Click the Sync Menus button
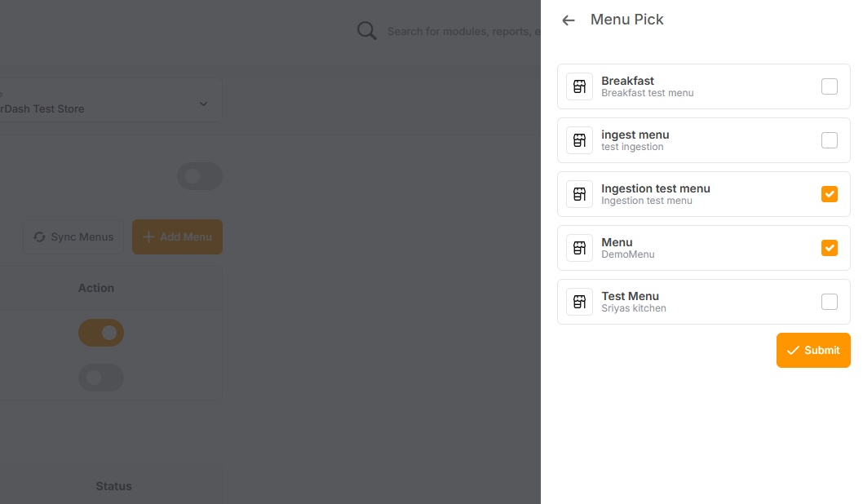The image size is (863, 504). (x=73, y=237)
